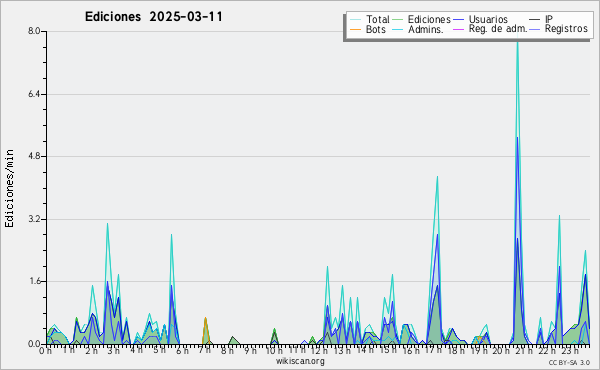
Task: Click the 1.6 y-axis value
Action: [x=34, y=281]
